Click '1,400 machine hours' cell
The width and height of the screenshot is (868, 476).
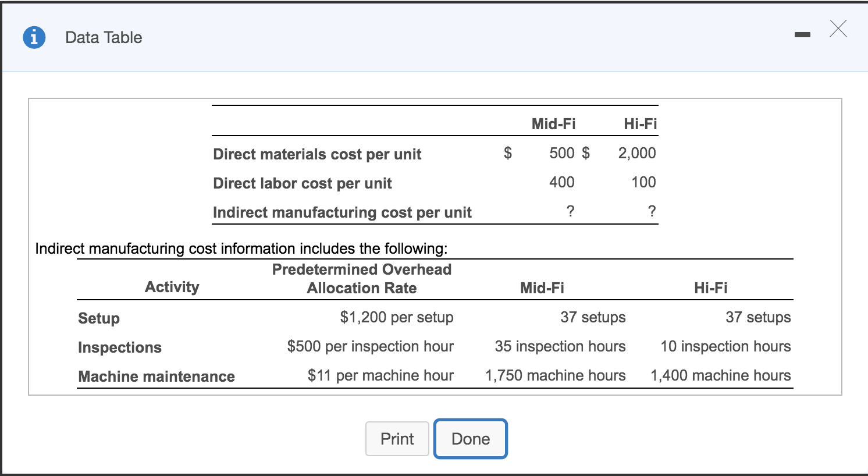[721, 375]
